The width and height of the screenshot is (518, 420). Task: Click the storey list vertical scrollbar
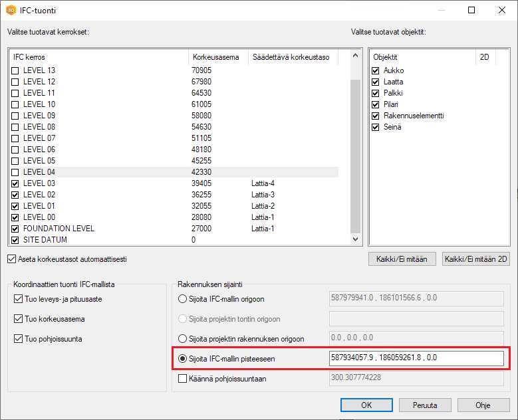tap(355, 153)
